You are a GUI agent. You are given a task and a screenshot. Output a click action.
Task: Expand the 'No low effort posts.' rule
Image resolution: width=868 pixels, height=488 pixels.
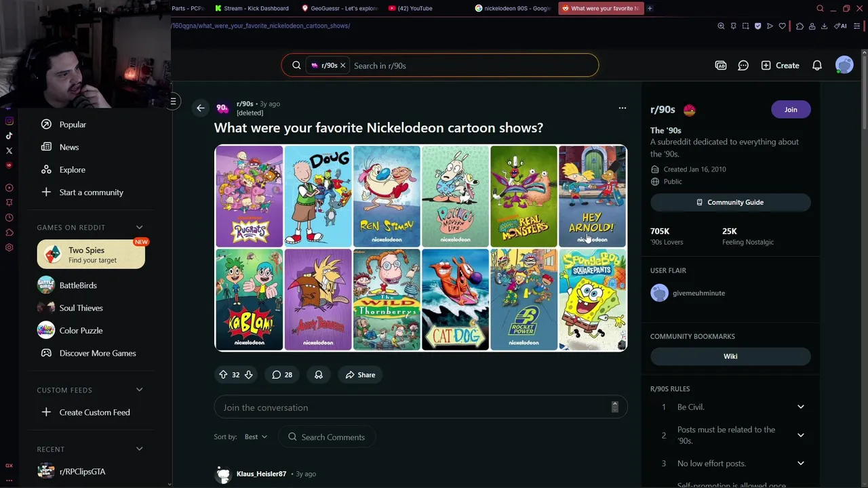[x=800, y=464]
